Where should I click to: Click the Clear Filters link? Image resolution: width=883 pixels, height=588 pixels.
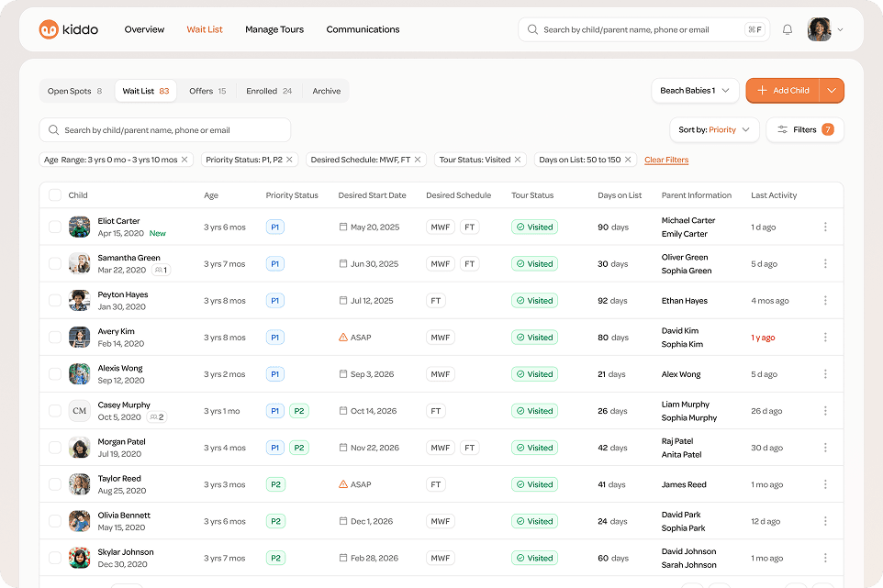coord(666,160)
